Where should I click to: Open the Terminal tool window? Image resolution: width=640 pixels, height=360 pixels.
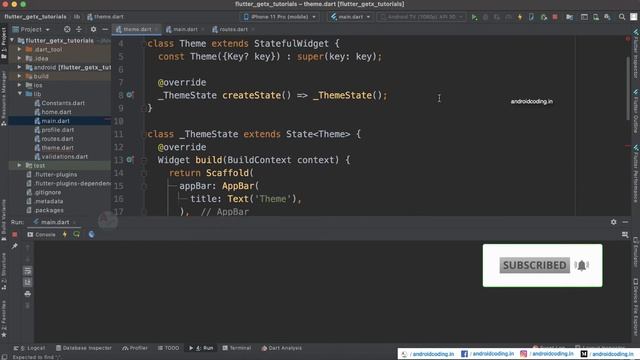click(237, 348)
